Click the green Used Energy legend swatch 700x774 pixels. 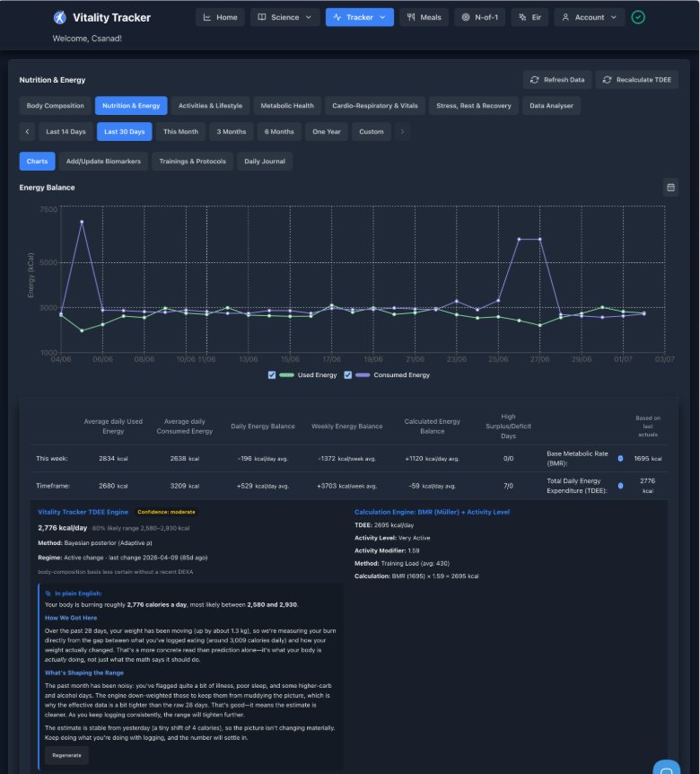pos(286,375)
